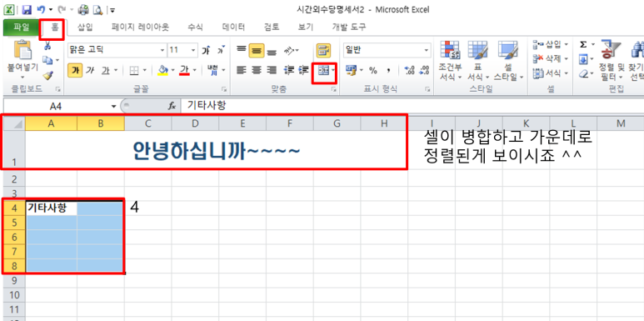Increase decimal places
This screenshot has height=321, width=644.
coord(409,70)
